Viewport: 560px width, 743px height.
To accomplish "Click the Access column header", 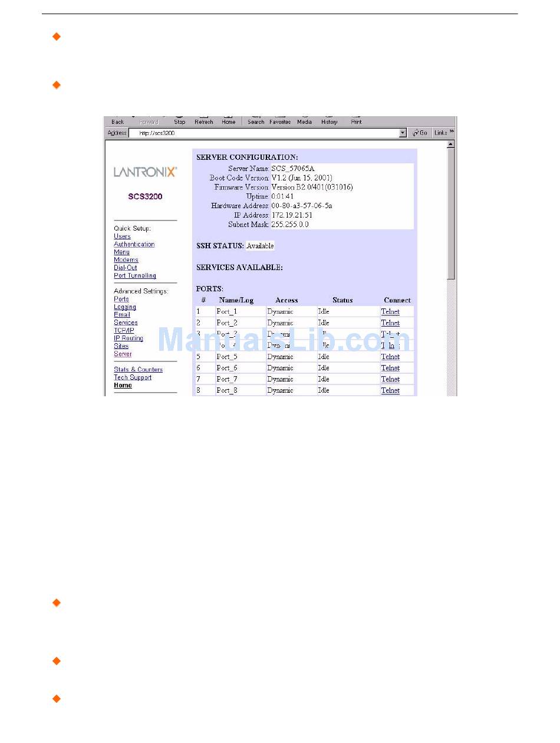I will tap(286, 300).
